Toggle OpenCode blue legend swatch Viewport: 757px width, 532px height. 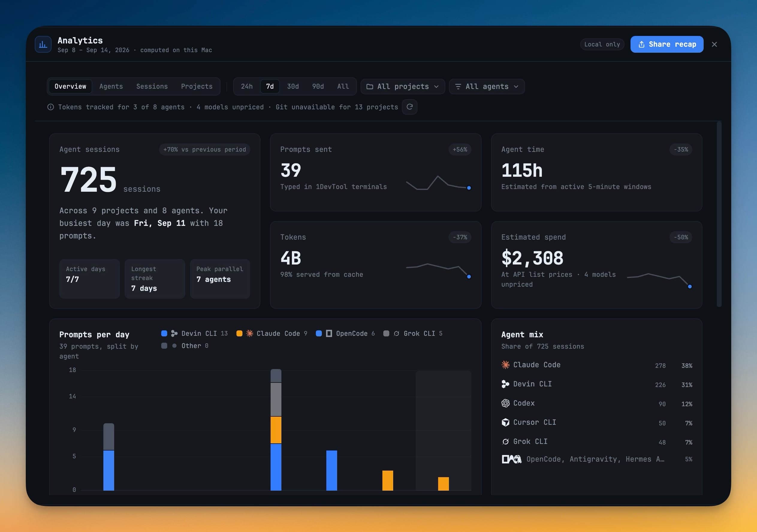319,334
